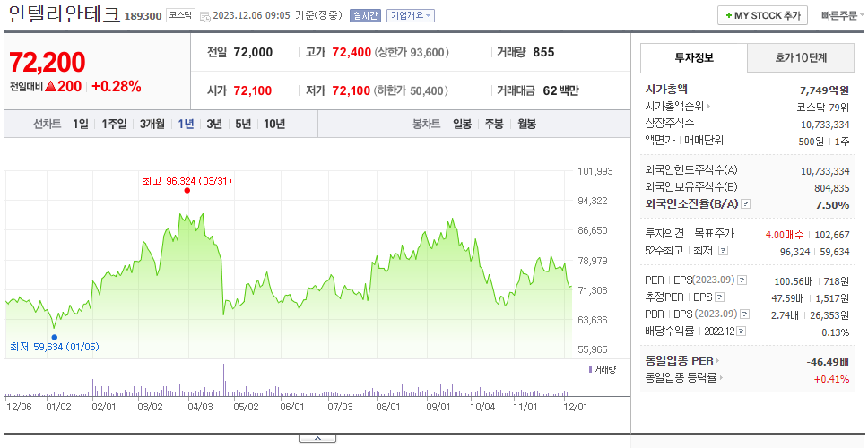Viewport: 868px width, 448px height.
Task: Expand the 기업개요 dropdown
Action: 411,15
